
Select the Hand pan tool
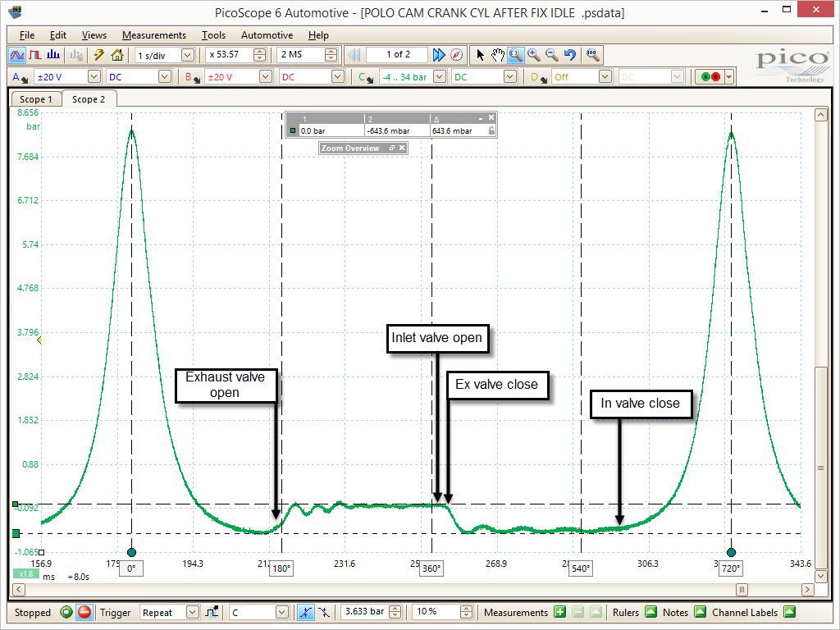click(497, 55)
